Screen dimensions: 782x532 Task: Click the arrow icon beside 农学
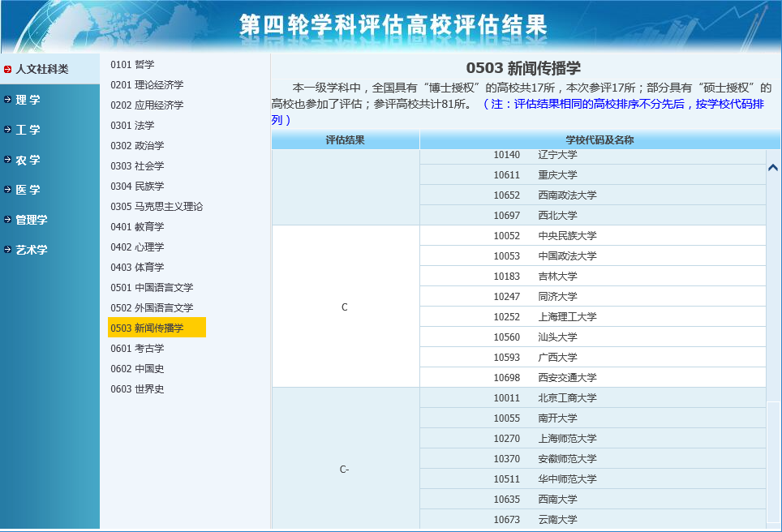click(x=7, y=160)
